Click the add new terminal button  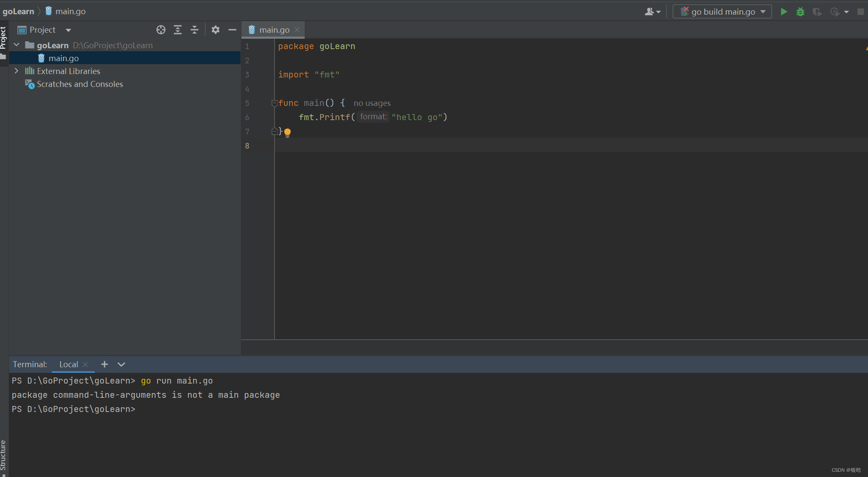(x=105, y=365)
